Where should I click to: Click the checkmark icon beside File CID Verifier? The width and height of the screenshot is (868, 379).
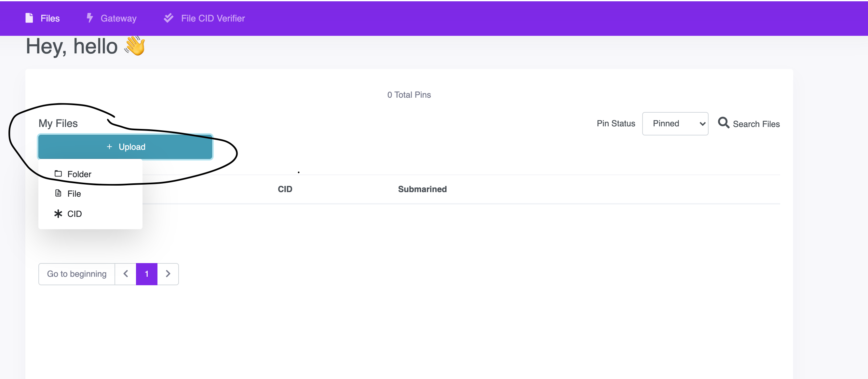coord(169,18)
